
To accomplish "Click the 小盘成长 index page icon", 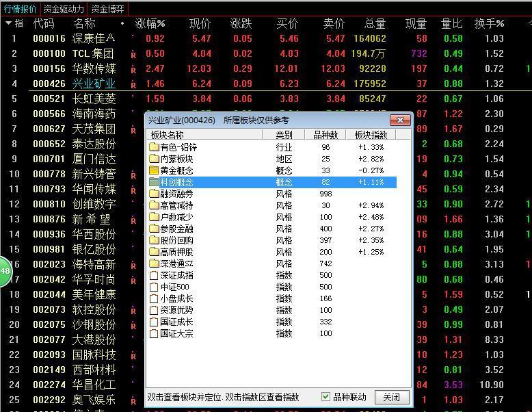I will coord(154,298).
